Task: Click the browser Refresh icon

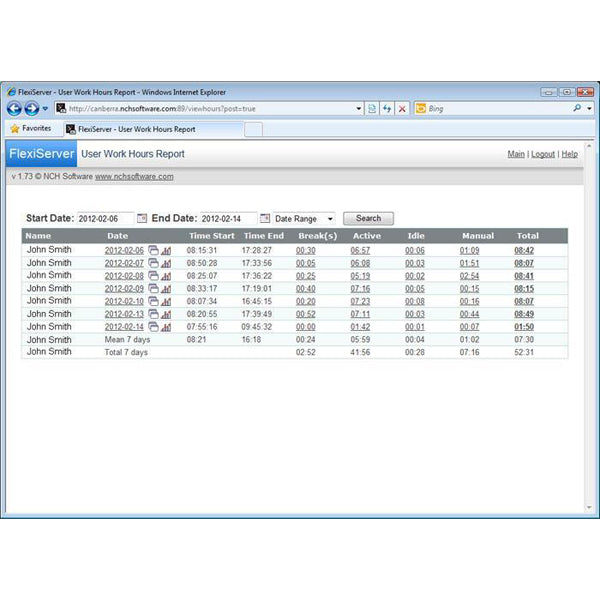Action: coord(387,108)
